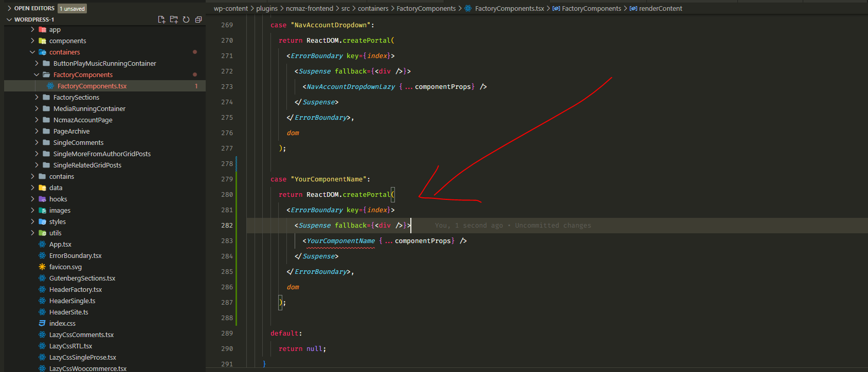Click the App.tsx React file icon
The width and height of the screenshot is (868, 372).
(42, 245)
